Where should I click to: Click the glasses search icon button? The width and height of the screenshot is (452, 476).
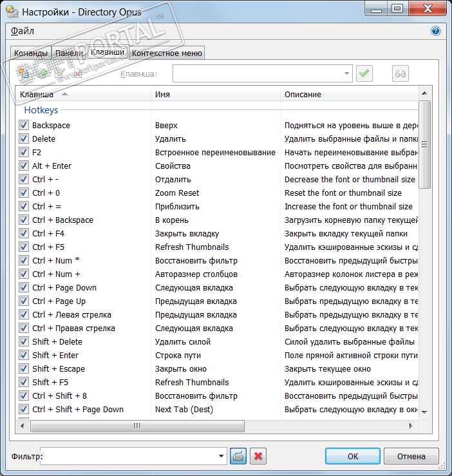point(400,73)
